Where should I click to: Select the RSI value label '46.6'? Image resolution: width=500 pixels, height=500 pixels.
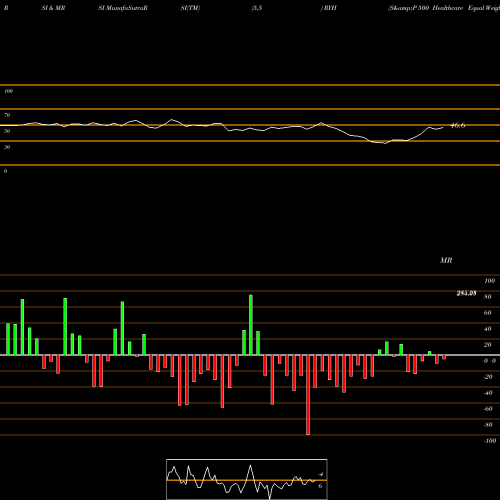click(x=457, y=125)
